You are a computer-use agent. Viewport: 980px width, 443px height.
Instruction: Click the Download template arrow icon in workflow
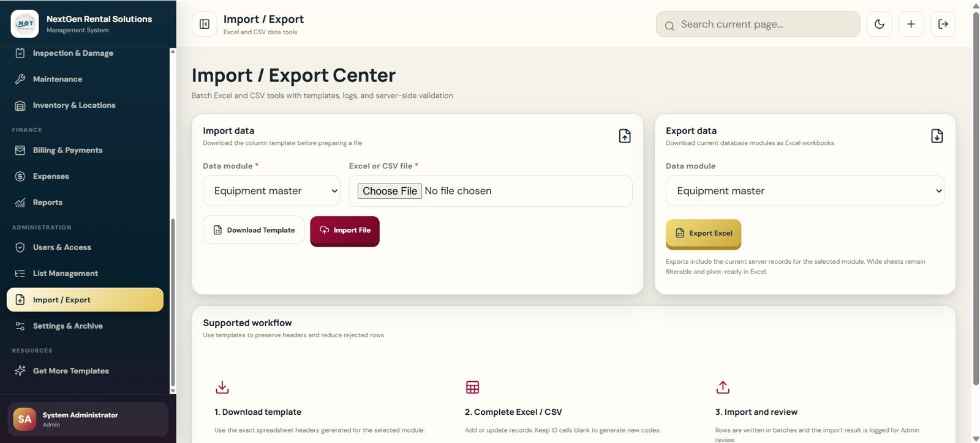pyautogui.click(x=222, y=387)
